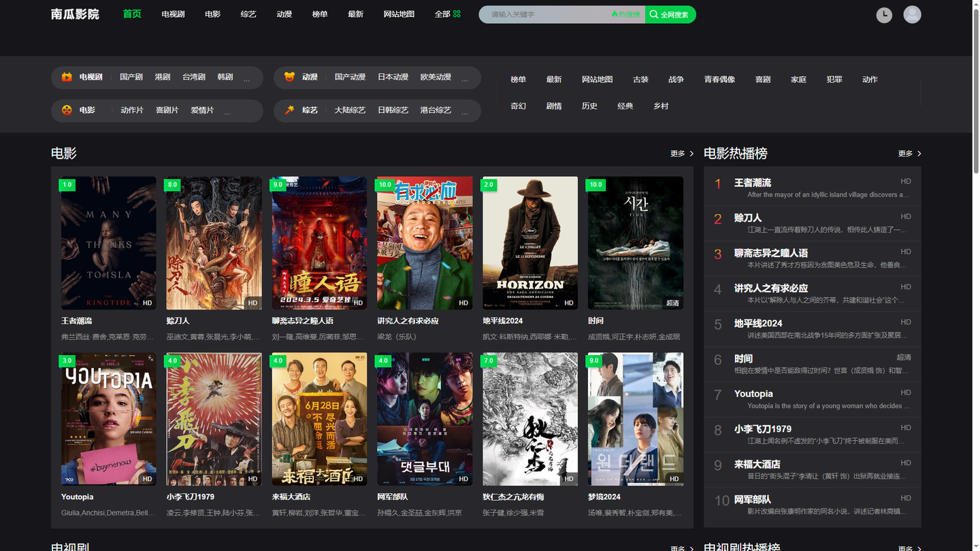The width and height of the screenshot is (980, 551).
Task: Click the 日本动漫 subcategory link
Action: click(393, 77)
